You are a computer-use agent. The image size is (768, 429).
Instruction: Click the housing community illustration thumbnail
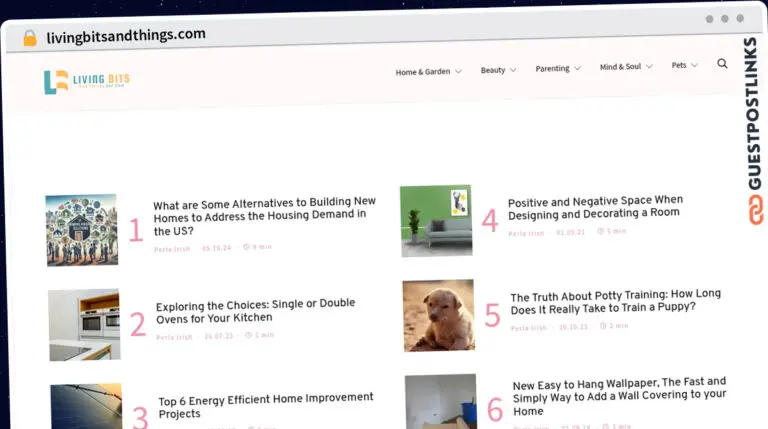pos(82,230)
